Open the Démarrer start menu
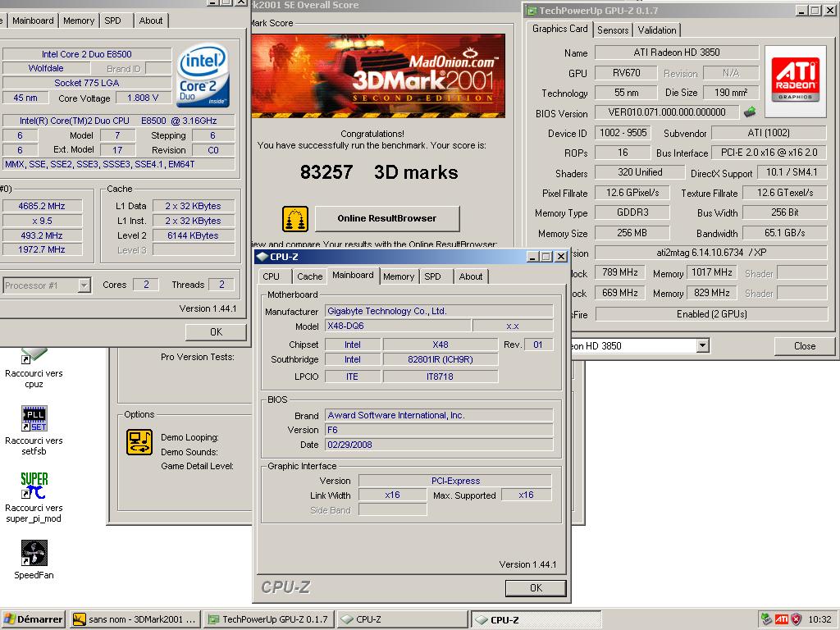The image size is (840, 630). (33, 619)
